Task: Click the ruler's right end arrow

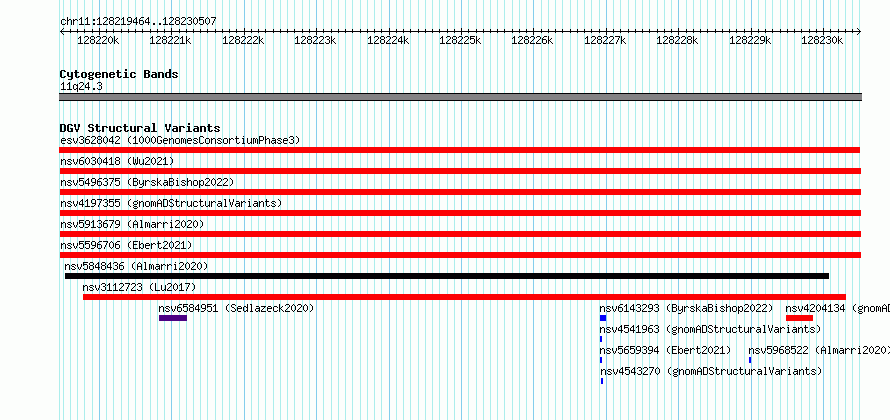Action: pos(859,31)
